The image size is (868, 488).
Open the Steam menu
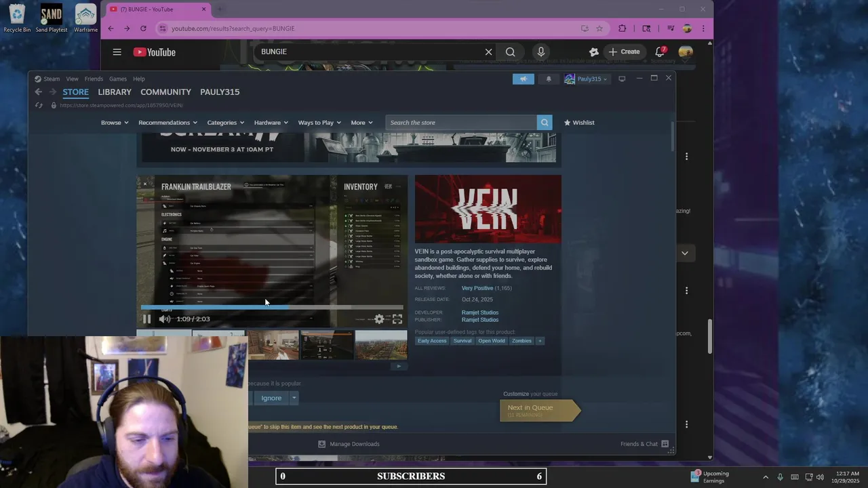pyautogui.click(x=47, y=79)
